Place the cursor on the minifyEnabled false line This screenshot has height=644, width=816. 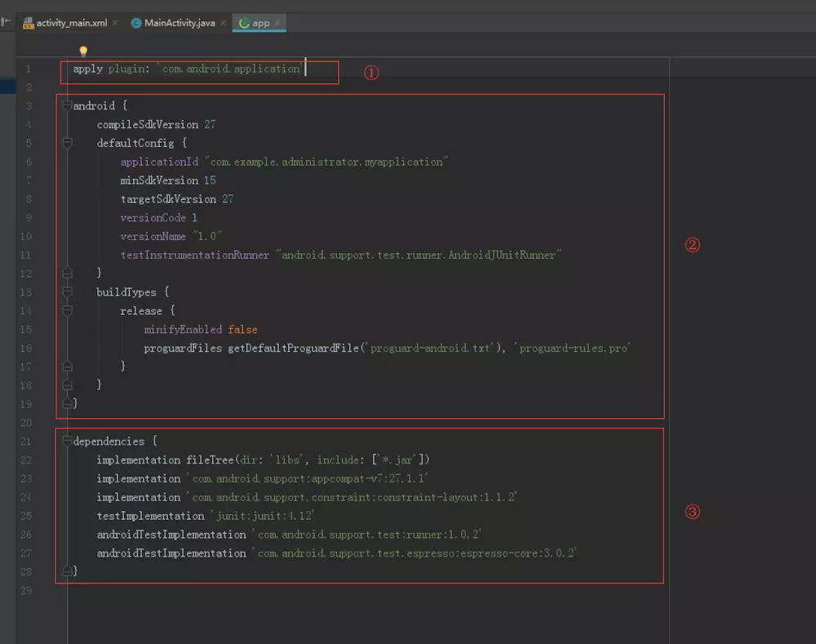[x=201, y=330]
